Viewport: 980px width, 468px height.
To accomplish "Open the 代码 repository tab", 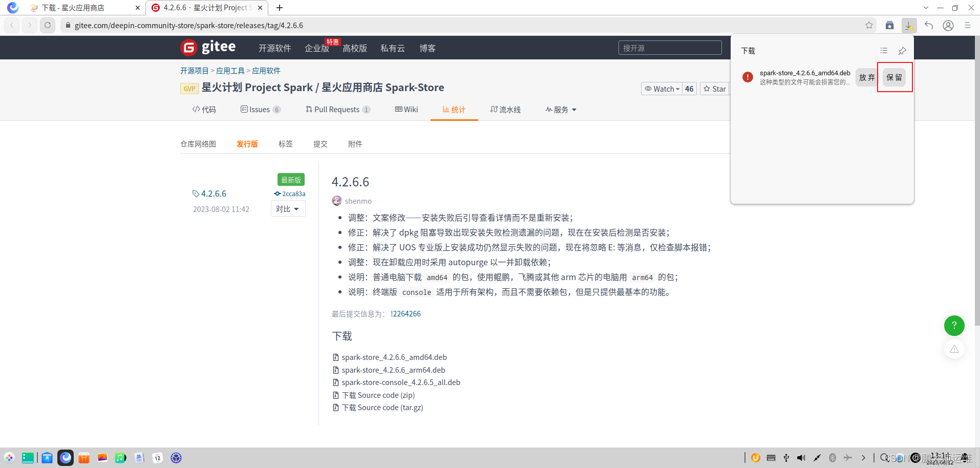I will point(204,109).
